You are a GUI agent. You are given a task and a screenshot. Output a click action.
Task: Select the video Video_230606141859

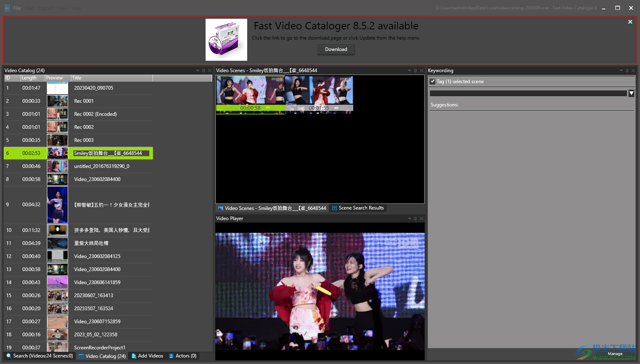click(78, 282)
